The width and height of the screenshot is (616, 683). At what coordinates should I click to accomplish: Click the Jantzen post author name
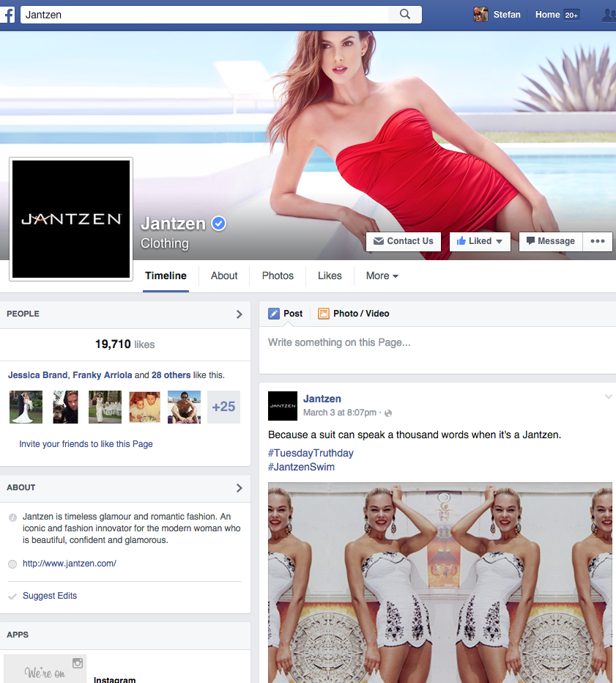[x=322, y=399]
